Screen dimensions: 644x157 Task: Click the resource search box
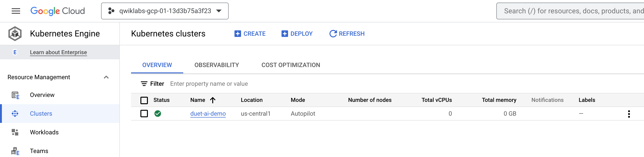coord(570,11)
